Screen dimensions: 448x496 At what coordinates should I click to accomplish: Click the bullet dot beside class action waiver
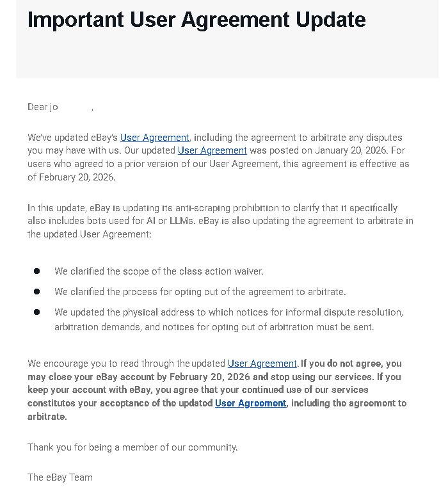click(x=37, y=271)
